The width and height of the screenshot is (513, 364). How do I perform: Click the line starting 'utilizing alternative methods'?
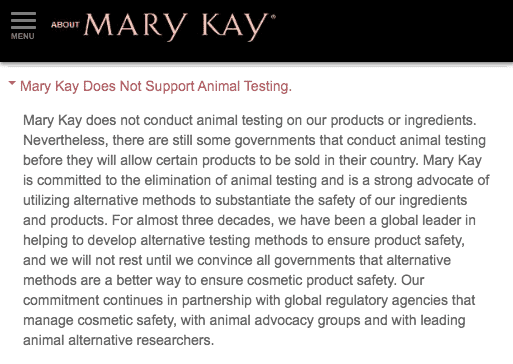coord(245,200)
